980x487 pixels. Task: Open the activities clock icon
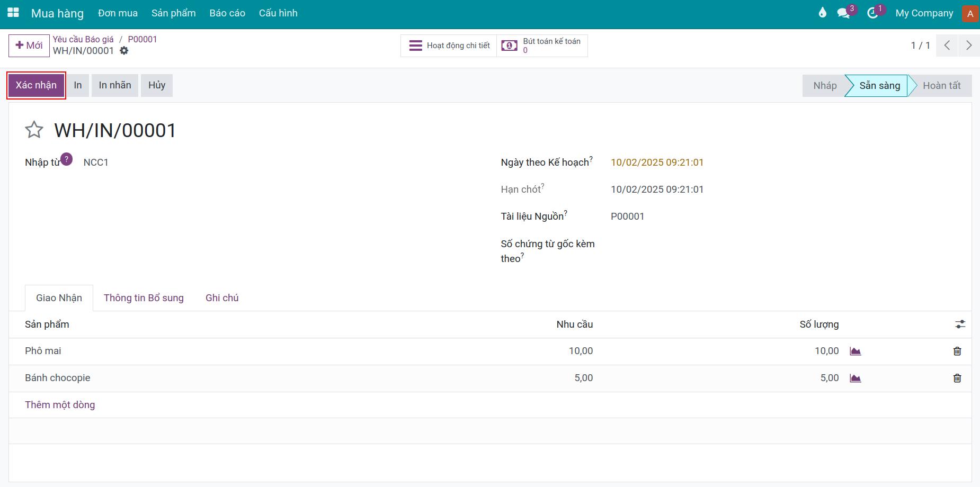[872, 13]
